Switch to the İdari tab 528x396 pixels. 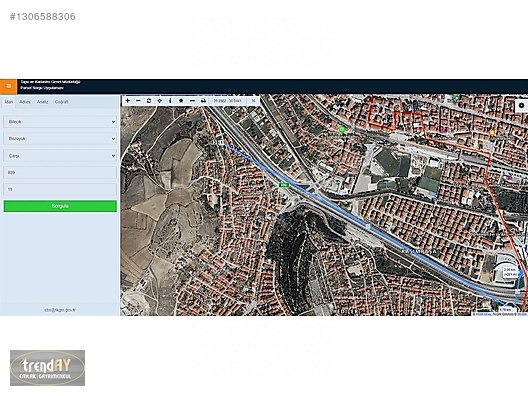click(9, 102)
